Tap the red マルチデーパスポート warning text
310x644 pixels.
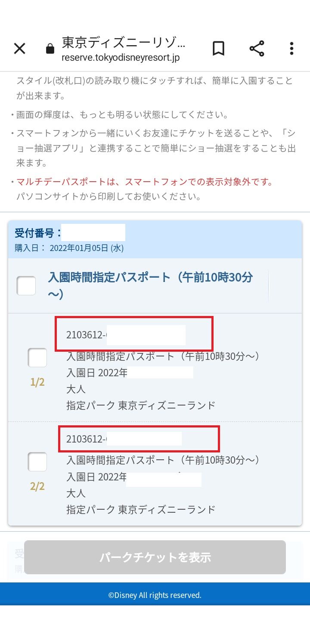coord(142,182)
